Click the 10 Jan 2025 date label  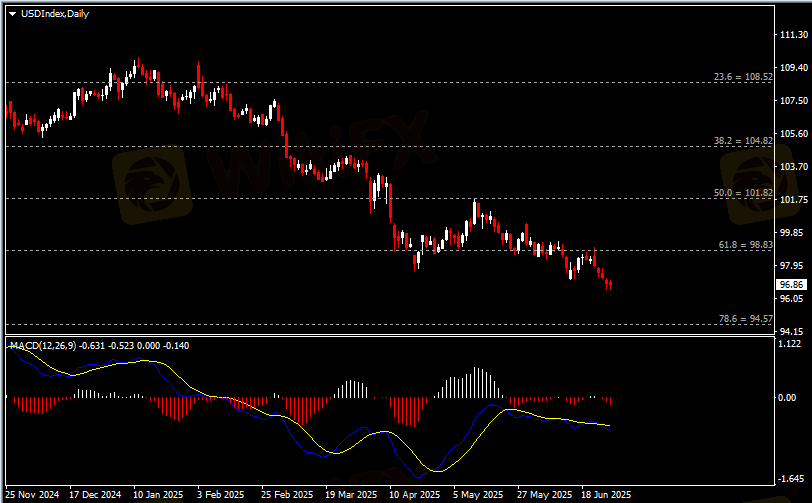(x=158, y=495)
